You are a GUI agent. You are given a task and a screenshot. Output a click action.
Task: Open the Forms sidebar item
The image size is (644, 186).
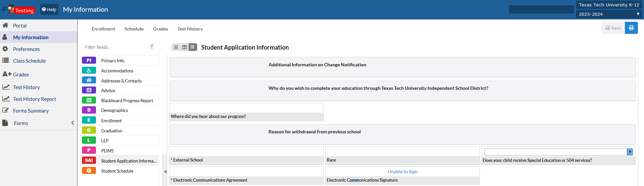tap(21, 123)
